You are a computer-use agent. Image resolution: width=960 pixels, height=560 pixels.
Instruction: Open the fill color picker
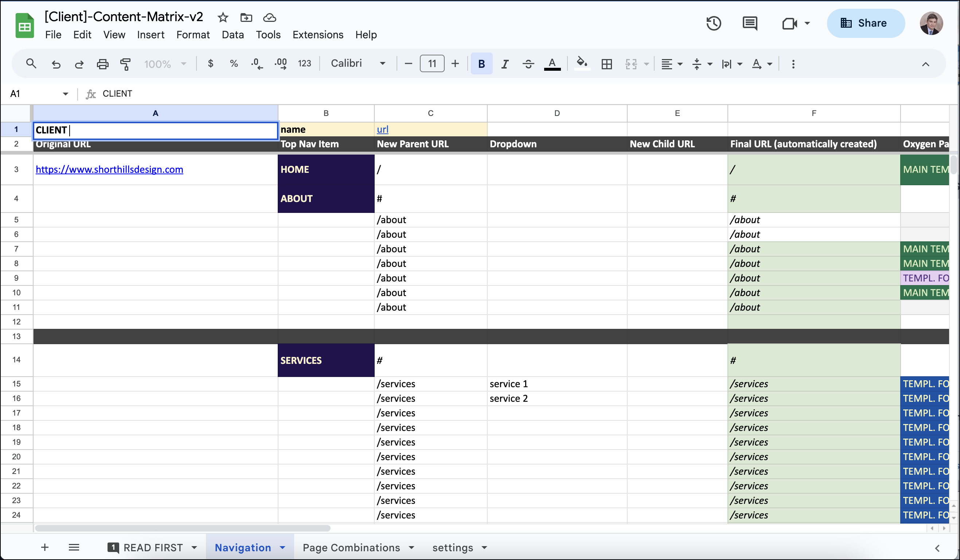[581, 63]
